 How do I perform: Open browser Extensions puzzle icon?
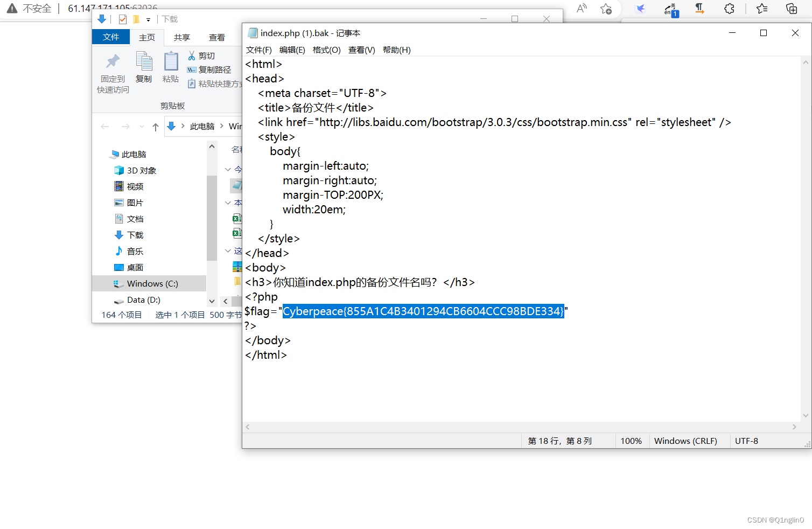(729, 9)
